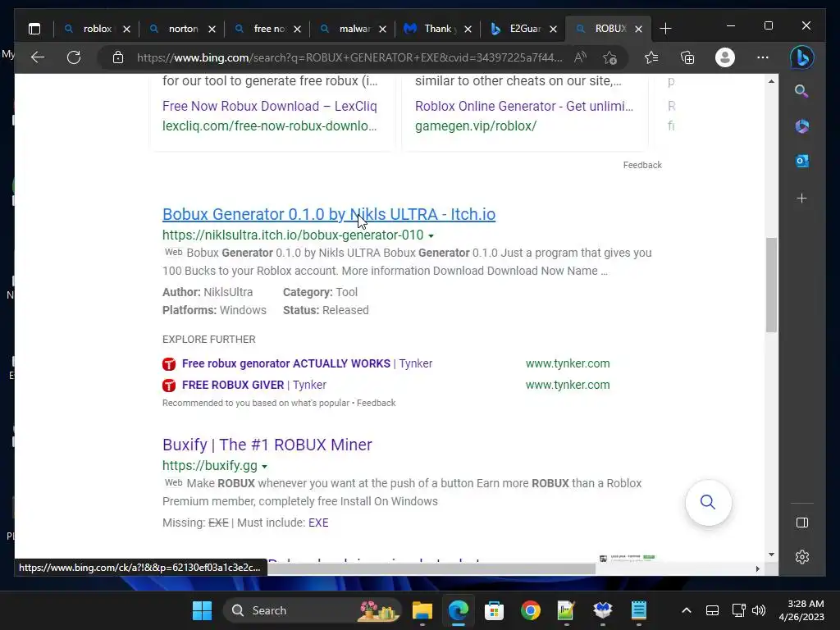This screenshot has height=630, width=840.
Task: Expand options for buxify.gg URL
Action: pos(265,467)
